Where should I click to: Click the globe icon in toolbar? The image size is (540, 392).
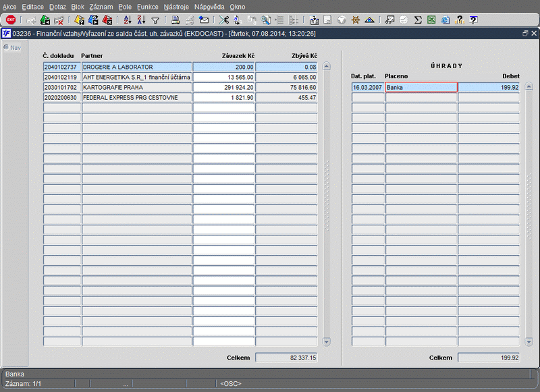pos(342,20)
